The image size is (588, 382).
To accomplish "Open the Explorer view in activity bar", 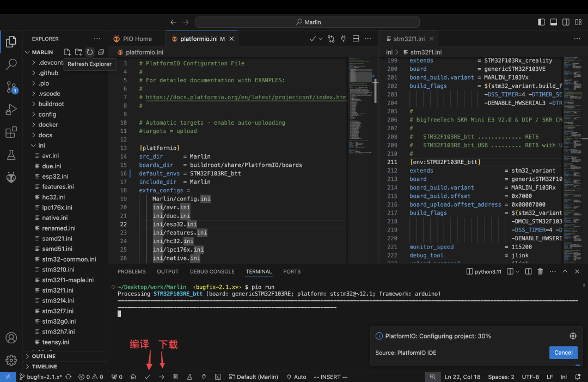I will pos(11,41).
